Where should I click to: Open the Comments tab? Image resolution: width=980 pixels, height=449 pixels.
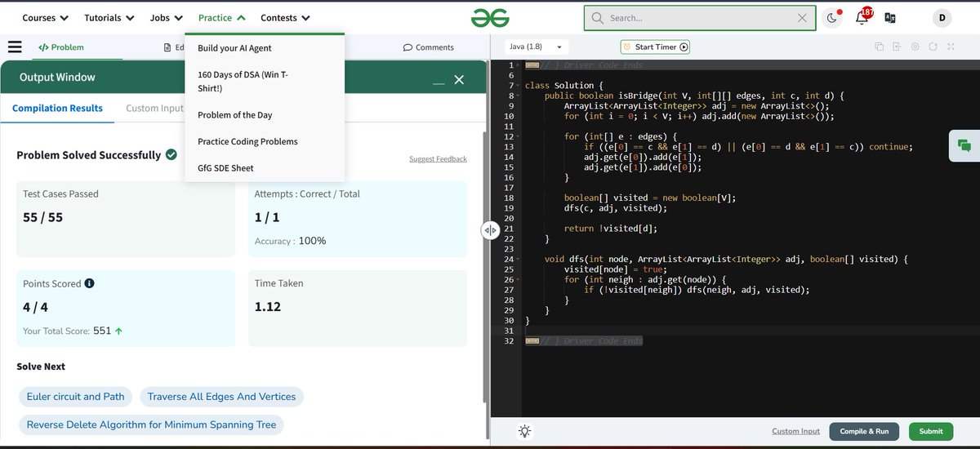click(429, 47)
